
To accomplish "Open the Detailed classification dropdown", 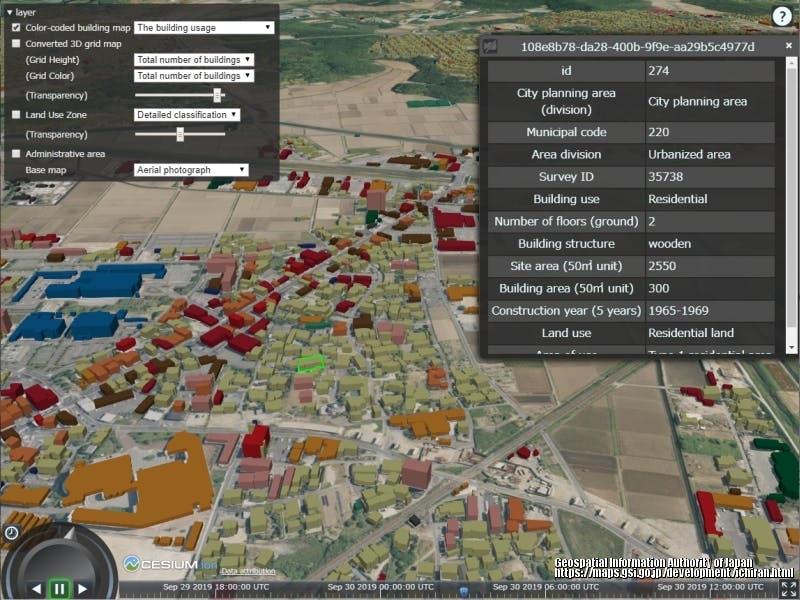I will (187, 115).
